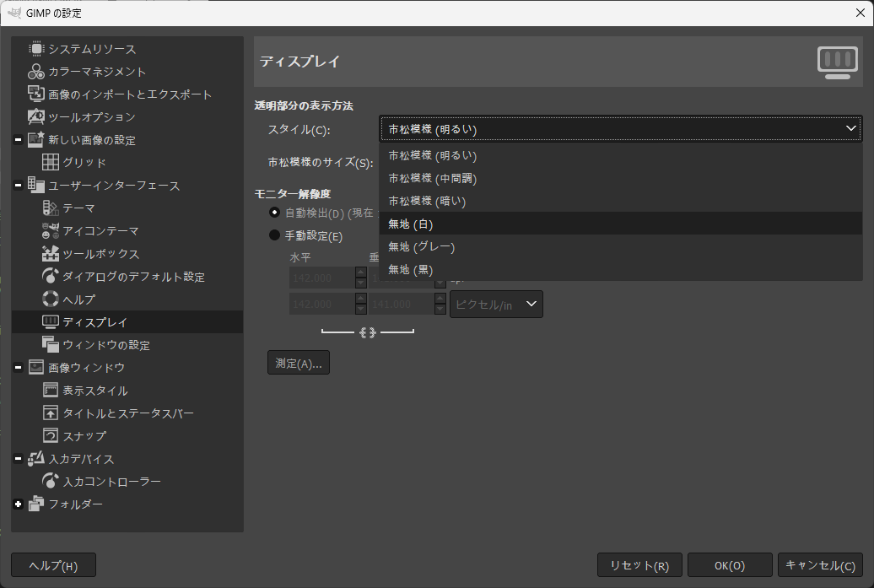The height and width of the screenshot is (588, 874).
Task: Click the テーマ palette icon
Action: tap(50, 208)
